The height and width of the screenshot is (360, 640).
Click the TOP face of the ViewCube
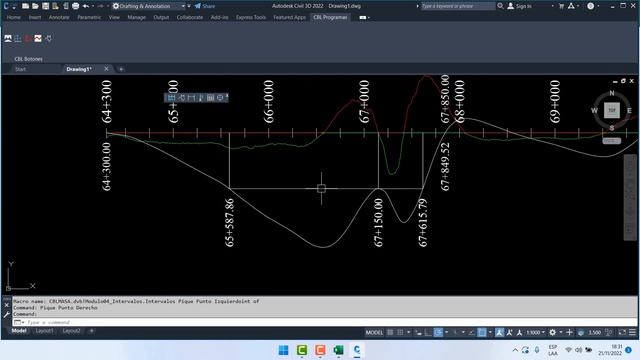(x=612, y=110)
